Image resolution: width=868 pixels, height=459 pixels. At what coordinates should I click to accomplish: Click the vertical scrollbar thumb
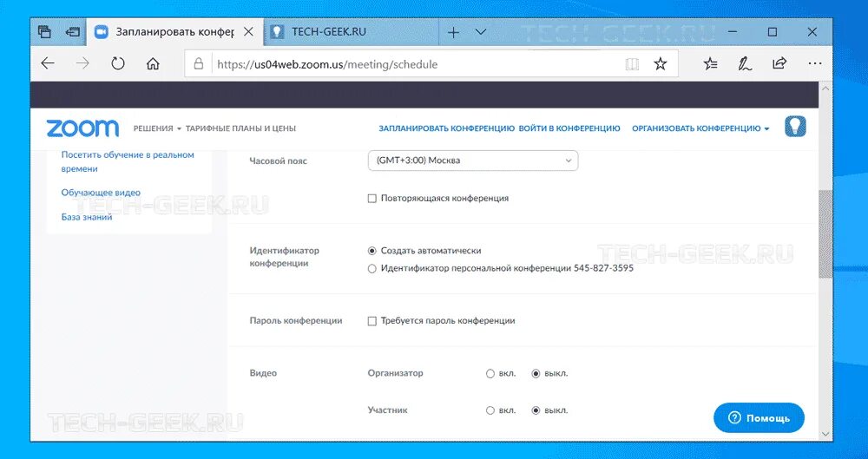825,233
